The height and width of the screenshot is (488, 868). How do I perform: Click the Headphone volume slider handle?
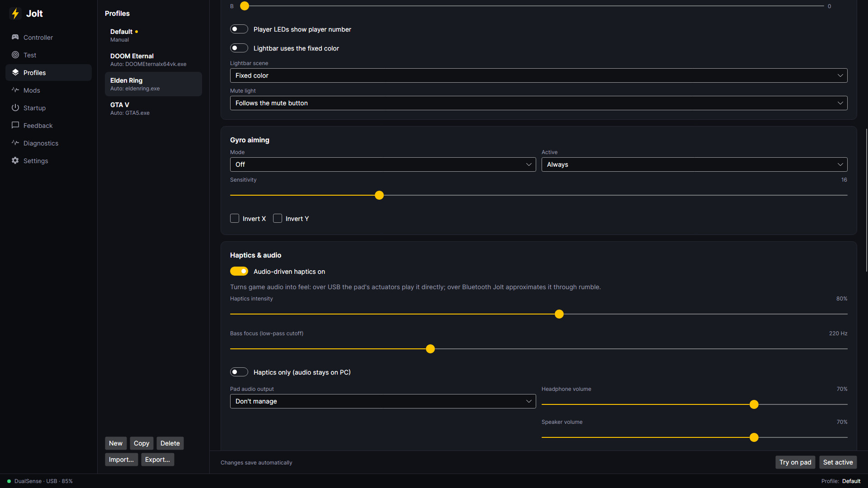click(754, 404)
